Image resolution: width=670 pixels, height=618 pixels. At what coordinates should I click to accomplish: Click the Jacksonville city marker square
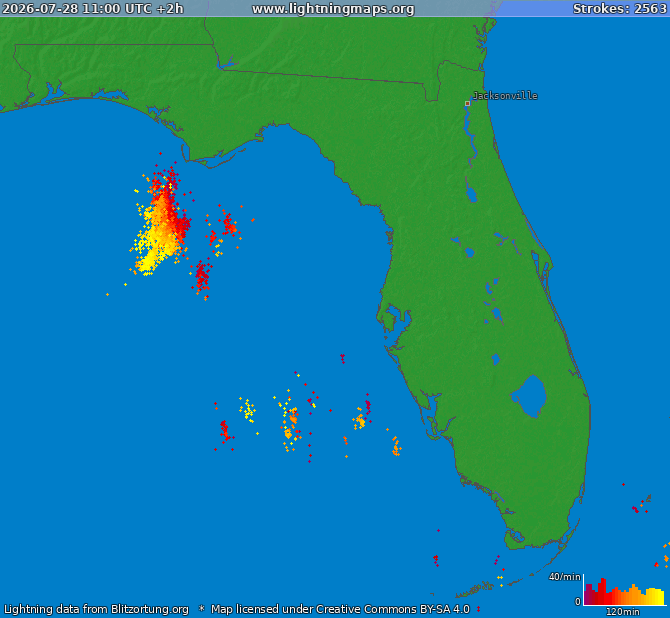pos(467,103)
